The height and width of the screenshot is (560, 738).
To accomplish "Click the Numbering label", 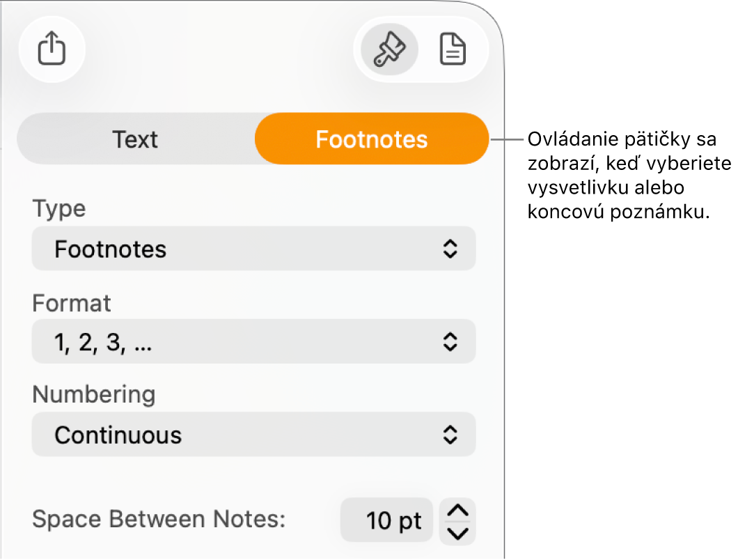I will (x=94, y=394).
